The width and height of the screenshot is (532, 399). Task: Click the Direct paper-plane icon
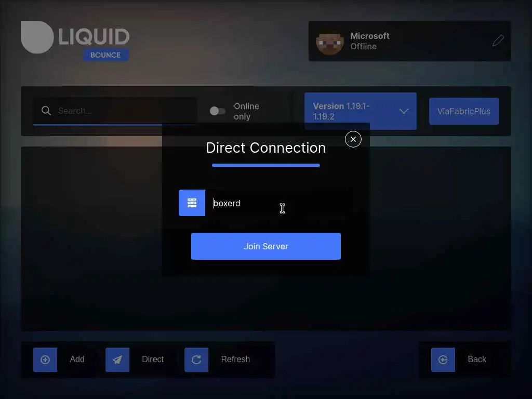pos(117,360)
